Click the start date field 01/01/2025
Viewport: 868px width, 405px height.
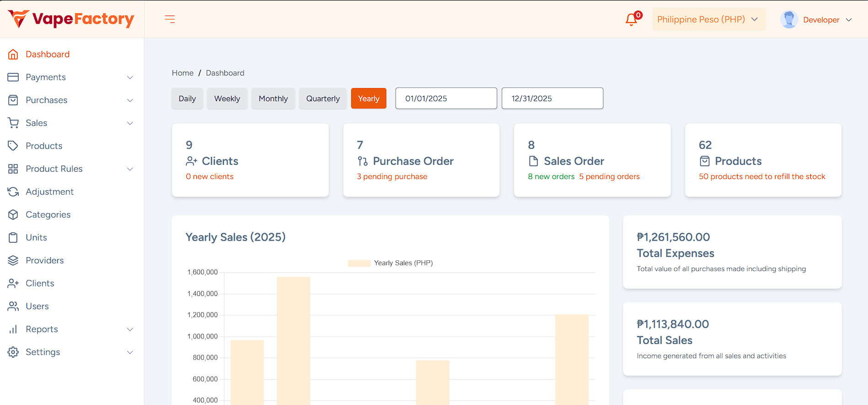446,99
